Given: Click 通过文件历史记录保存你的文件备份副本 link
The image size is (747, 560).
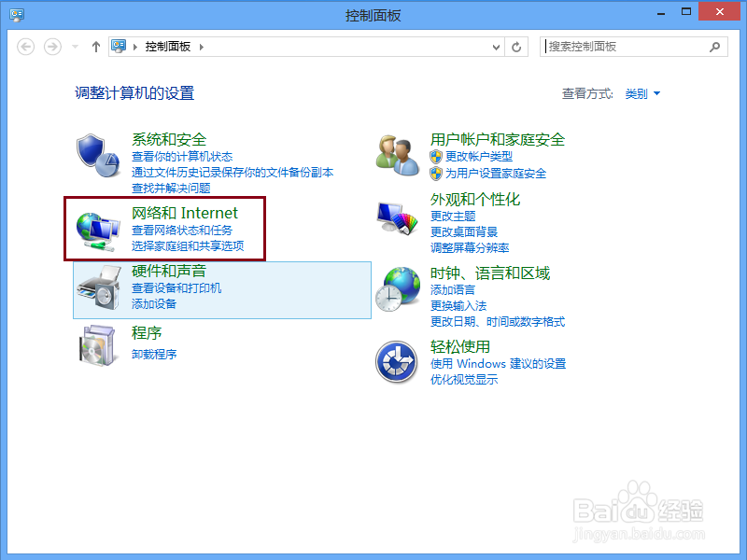Looking at the screenshot, I should 233,173.
